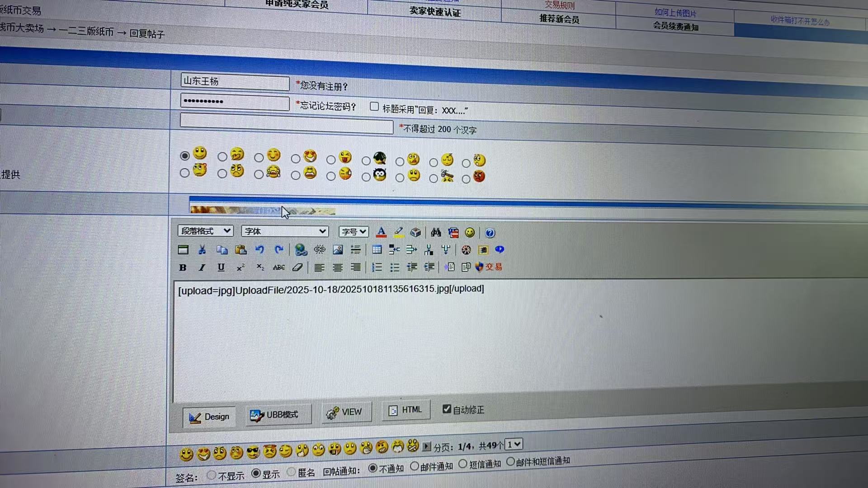Click the insert hyperlink globe icon
Image resolution: width=868 pixels, height=488 pixels.
click(301, 250)
